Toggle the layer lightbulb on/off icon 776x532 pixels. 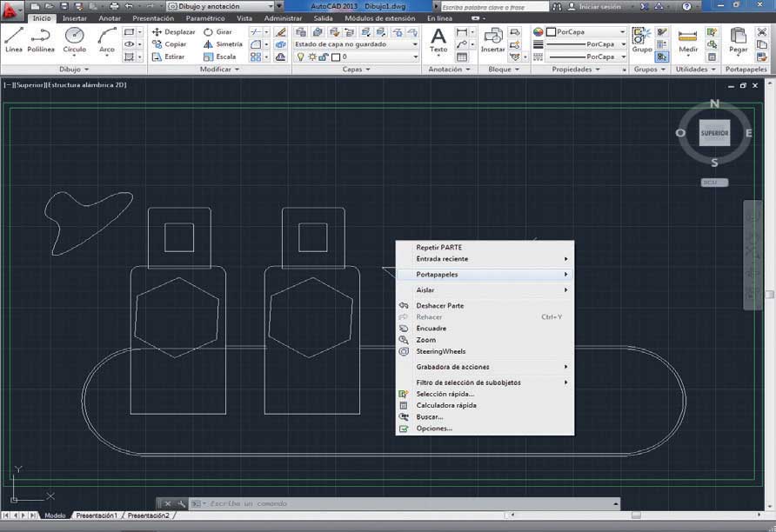click(300, 57)
